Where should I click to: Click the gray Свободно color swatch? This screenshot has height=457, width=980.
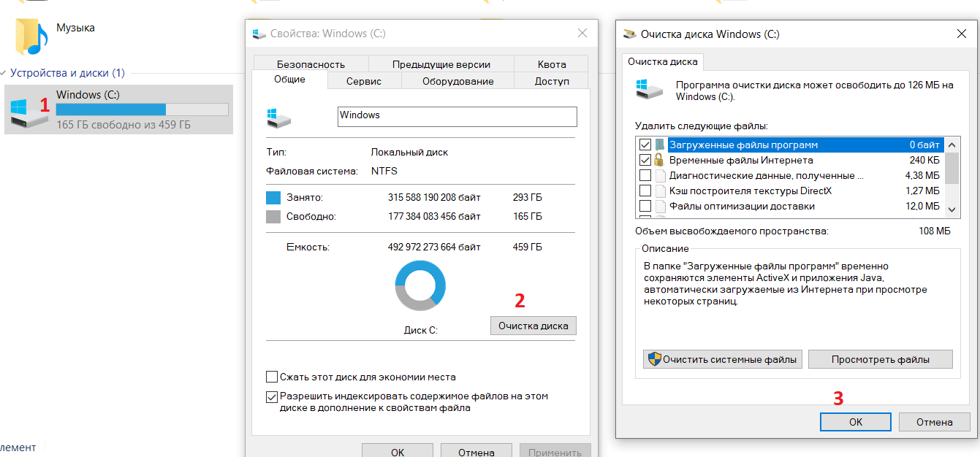coord(273,217)
